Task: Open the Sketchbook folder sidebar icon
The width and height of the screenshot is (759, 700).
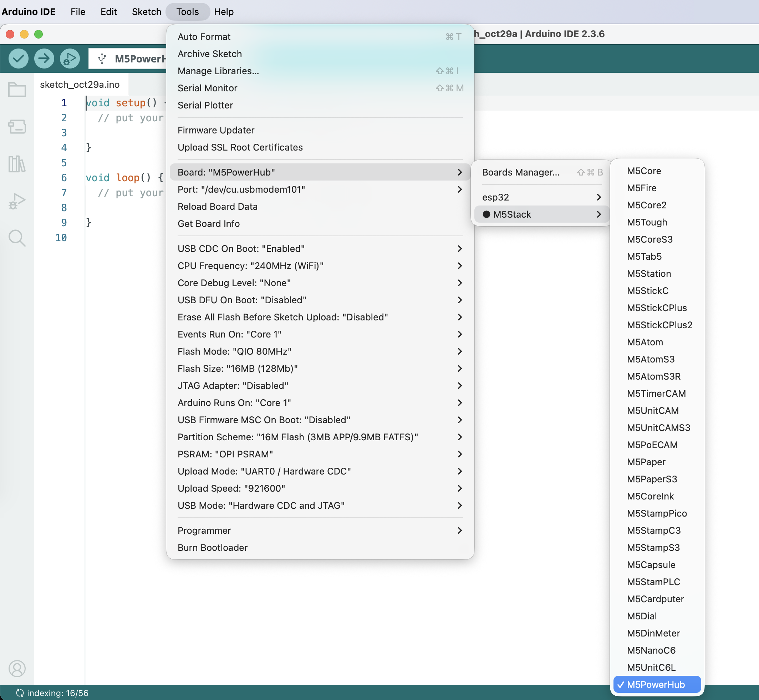Action: 17,90
